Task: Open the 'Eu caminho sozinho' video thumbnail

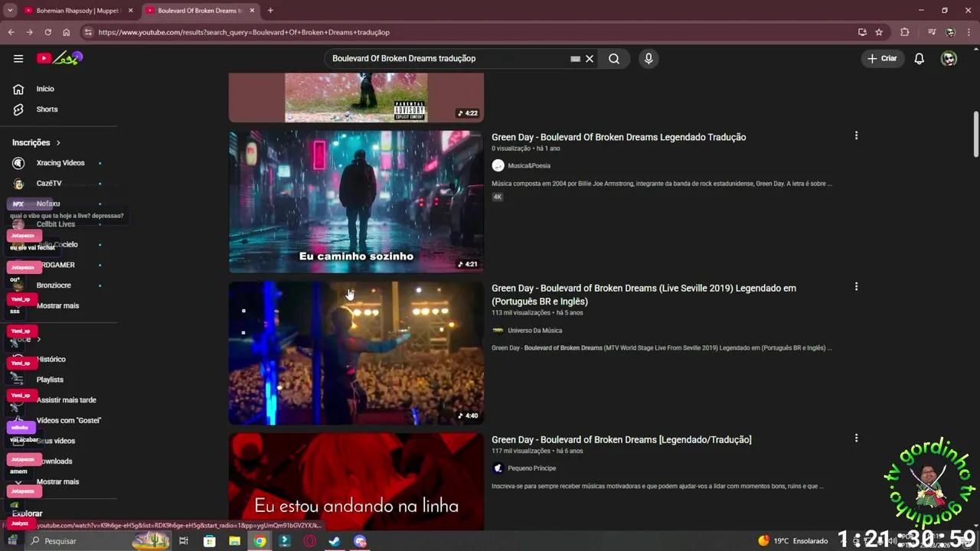Action: pyautogui.click(x=356, y=201)
